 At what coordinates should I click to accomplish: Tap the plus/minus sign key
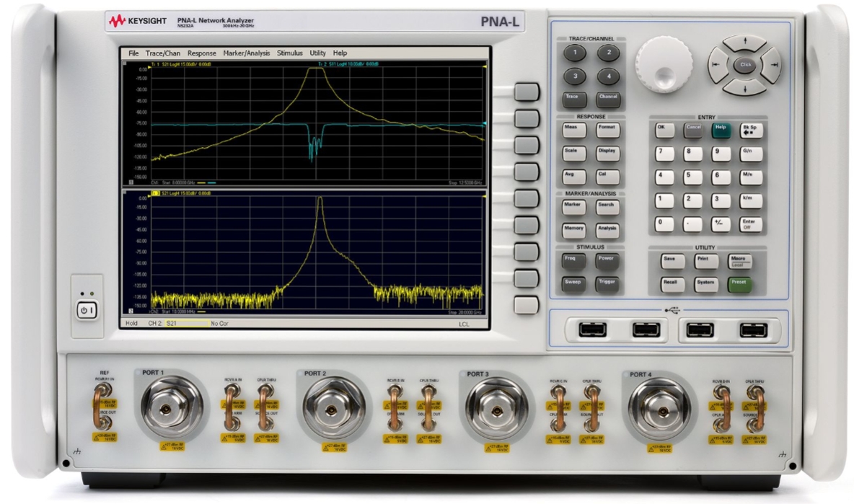pos(721,224)
